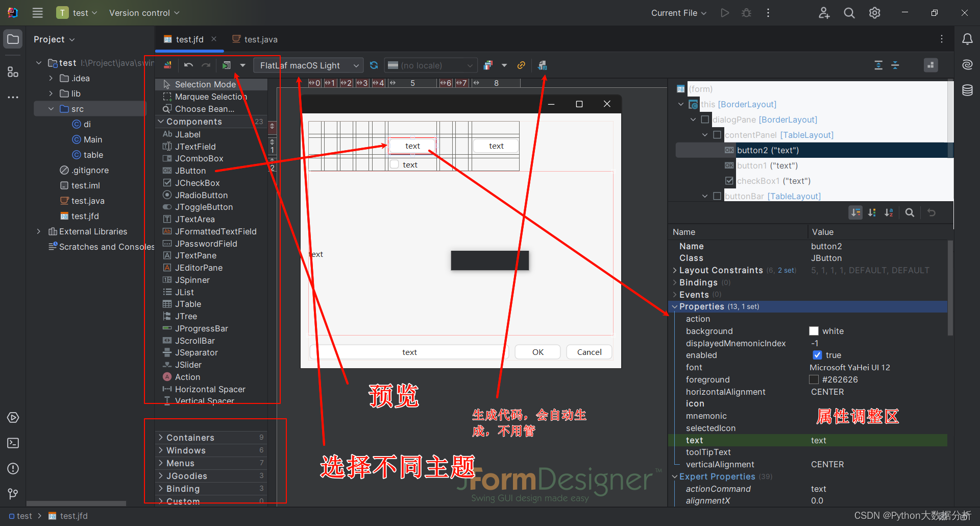This screenshot has height=526, width=980.
Task: Open the Test Form dropdown arrow
Action: pos(243,65)
